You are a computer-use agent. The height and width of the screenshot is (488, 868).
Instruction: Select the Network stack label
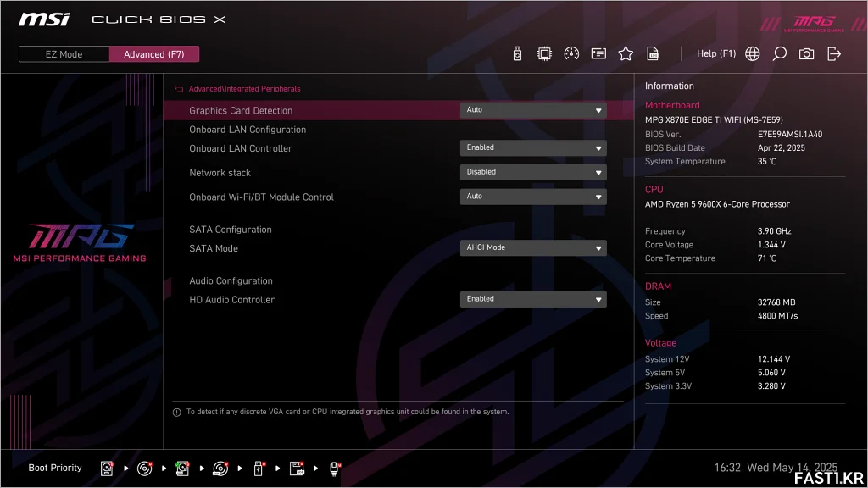coord(220,173)
